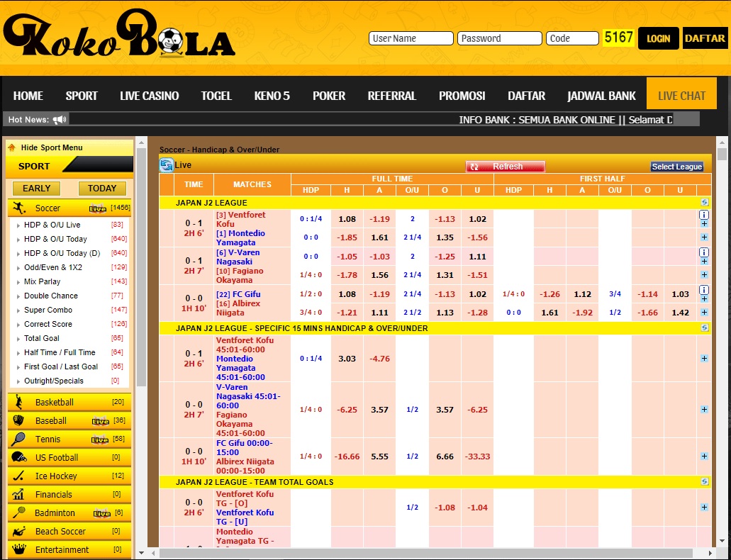Open the TOGEL menu item
The image size is (731, 560).
[216, 96]
